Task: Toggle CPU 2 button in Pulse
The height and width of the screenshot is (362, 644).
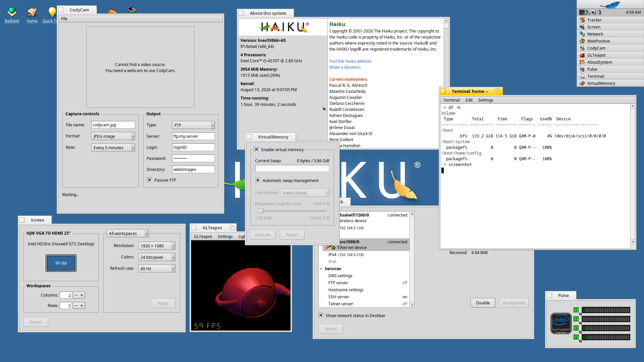Action: click(576, 319)
